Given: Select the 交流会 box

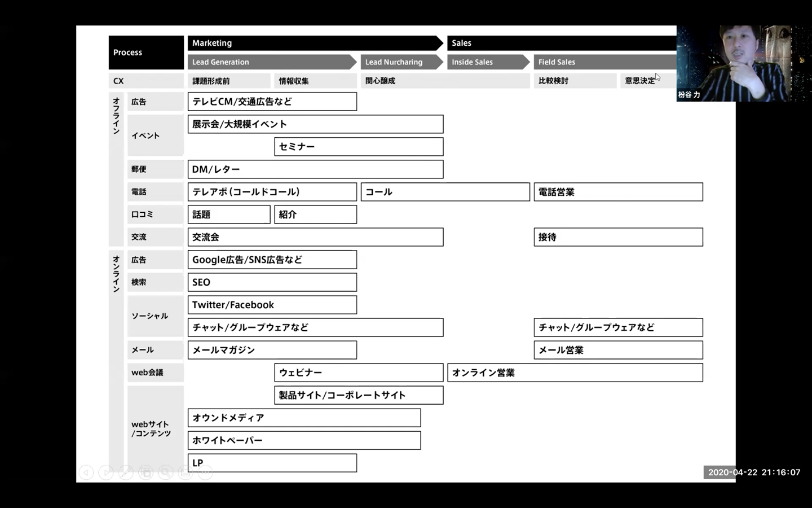Looking at the screenshot, I should (x=315, y=237).
